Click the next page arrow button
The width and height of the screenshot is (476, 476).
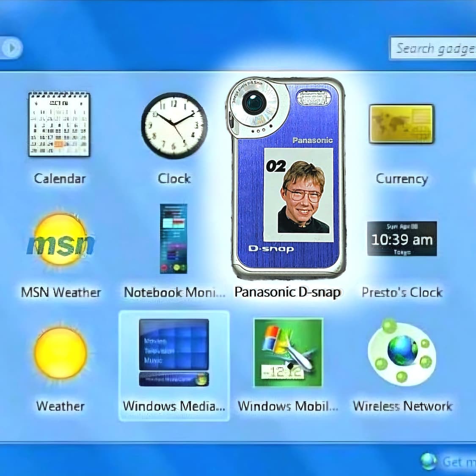coord(11,48)
